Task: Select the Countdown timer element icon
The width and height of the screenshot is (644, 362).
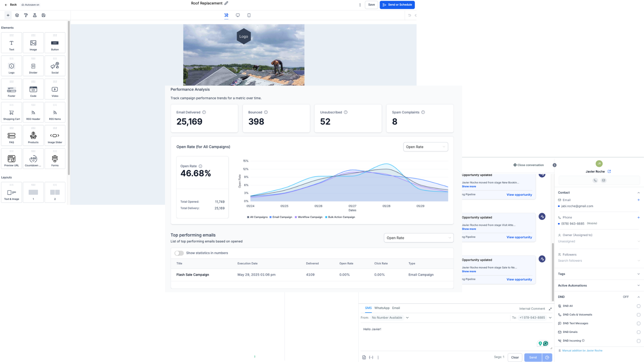Action: (x=33, y=159)
